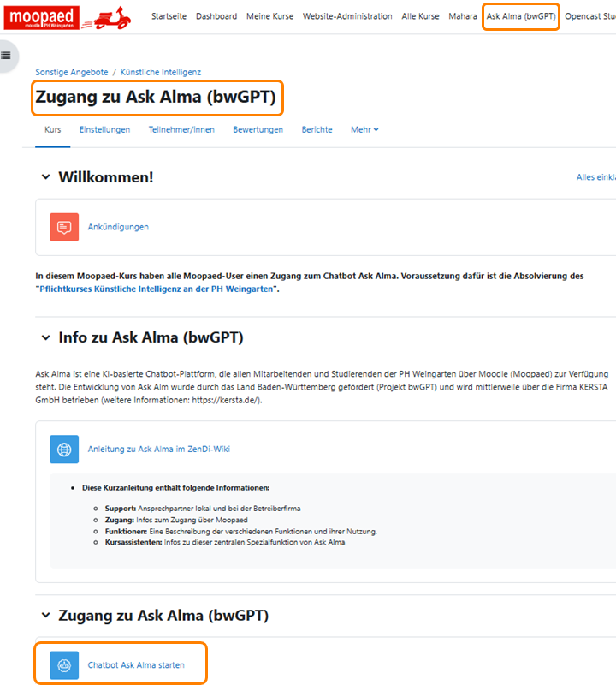Open Anleitung zu Ask Alma im ZenDi-Wiki

point(159,449)
